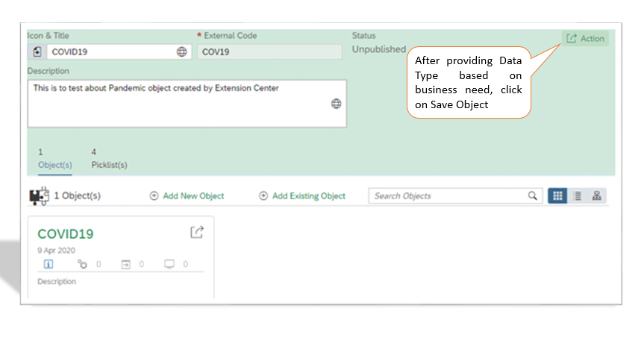This screenshot has width=644, height=364.
Task: Click the associations icon on COVID19 card
Action: [83, 264]
